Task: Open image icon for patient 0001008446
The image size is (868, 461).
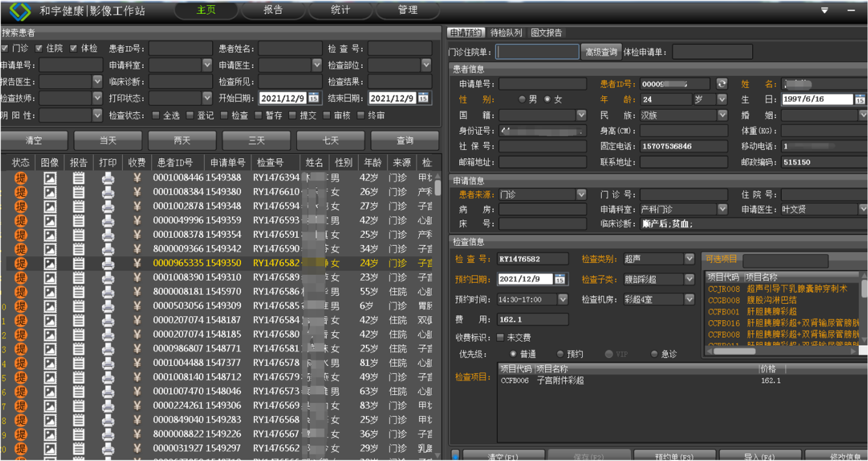Action: (x=50, y=178)
